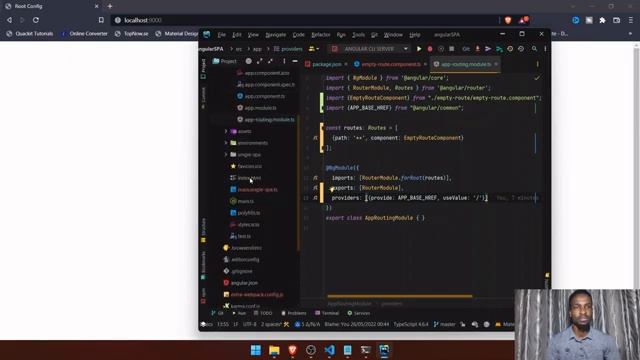Open the Brave Shields icon in address bar
The height and width of the screenshot is (360, 640).
point(508,20)
